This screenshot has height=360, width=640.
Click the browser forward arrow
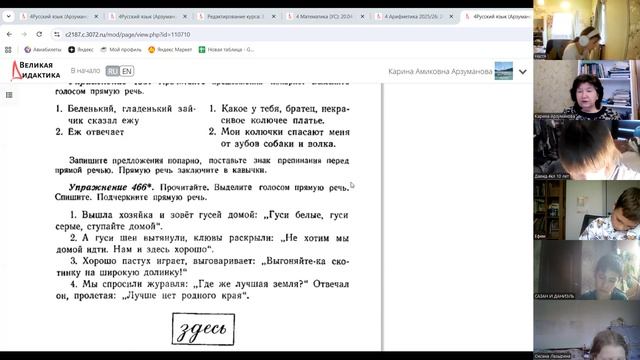(24, 35)
